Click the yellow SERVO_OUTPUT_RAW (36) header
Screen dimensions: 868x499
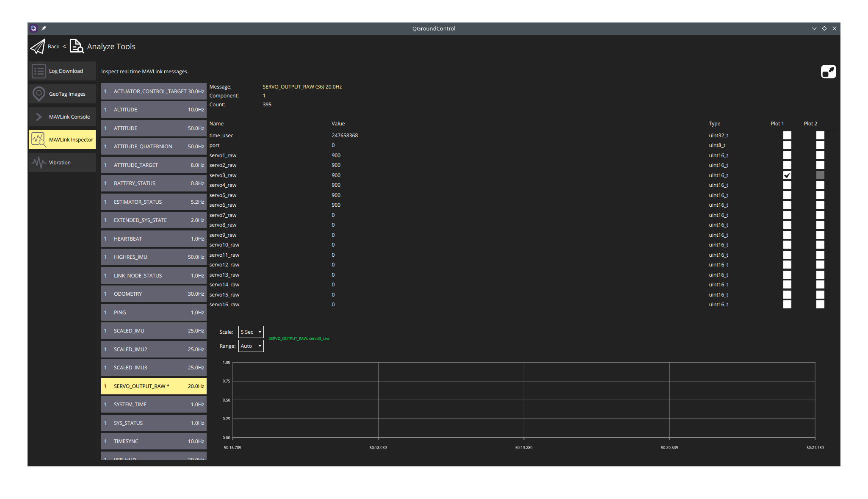(302, 87)
